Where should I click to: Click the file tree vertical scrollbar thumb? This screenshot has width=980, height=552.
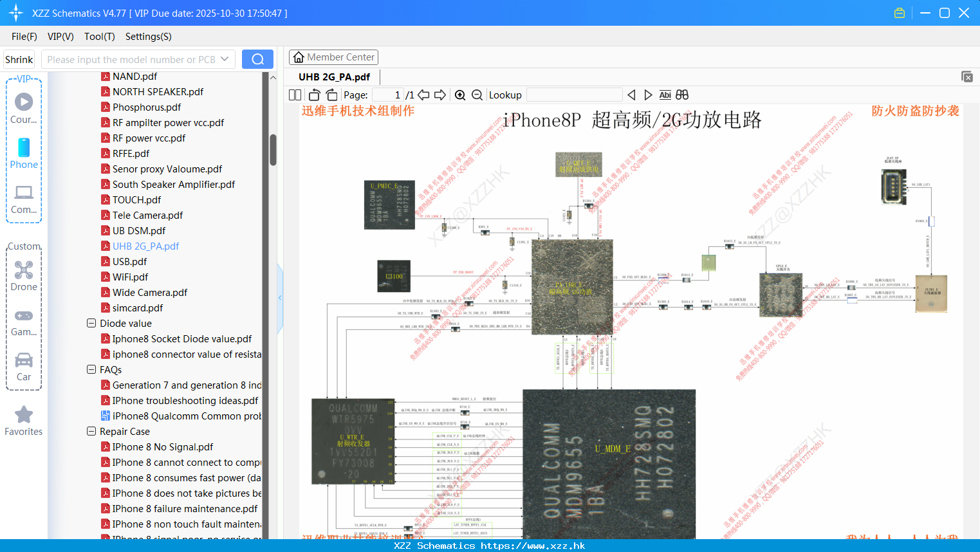[273, 149]
